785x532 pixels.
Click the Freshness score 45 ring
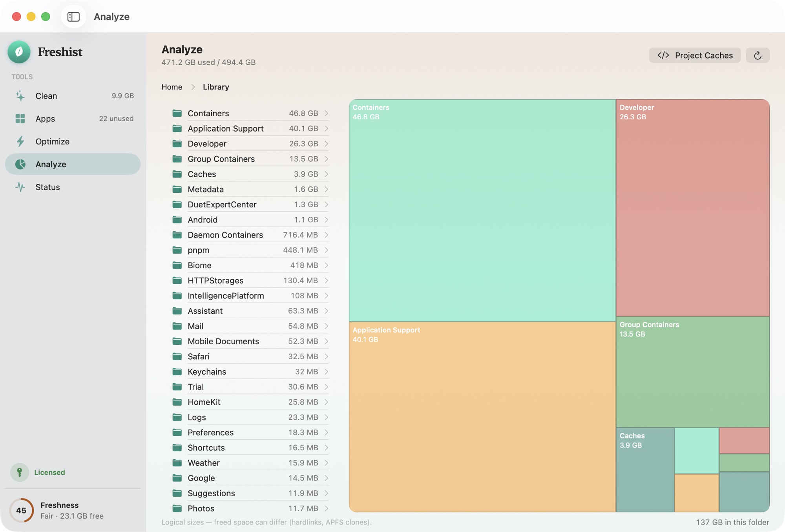pos(21,510)
